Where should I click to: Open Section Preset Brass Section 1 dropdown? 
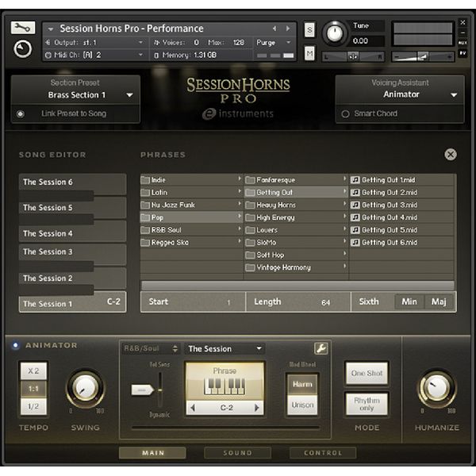tap(75, 95)
